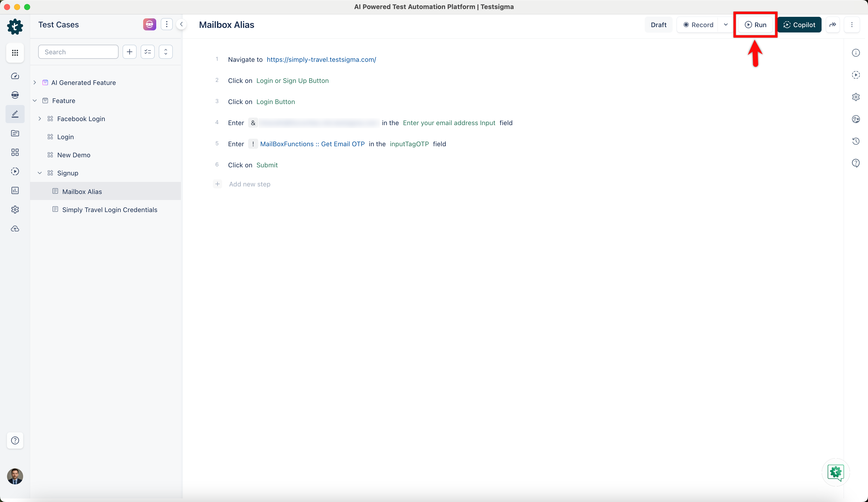Click the Run button

pos(755,25)
